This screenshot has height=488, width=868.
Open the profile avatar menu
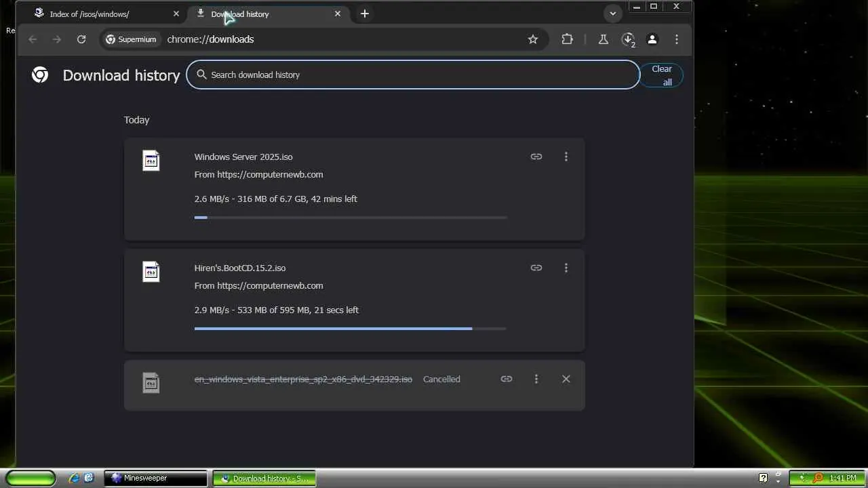click(652, 39)
